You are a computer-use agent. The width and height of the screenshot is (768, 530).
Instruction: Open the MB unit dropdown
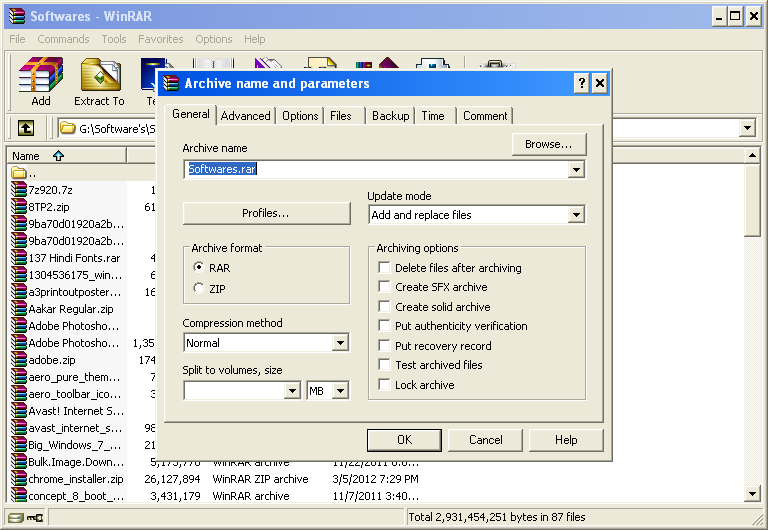pos(340,390)
